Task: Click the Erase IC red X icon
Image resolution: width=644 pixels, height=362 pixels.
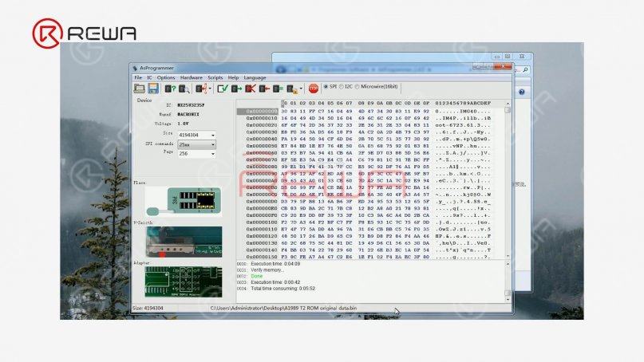Action: 250,89
